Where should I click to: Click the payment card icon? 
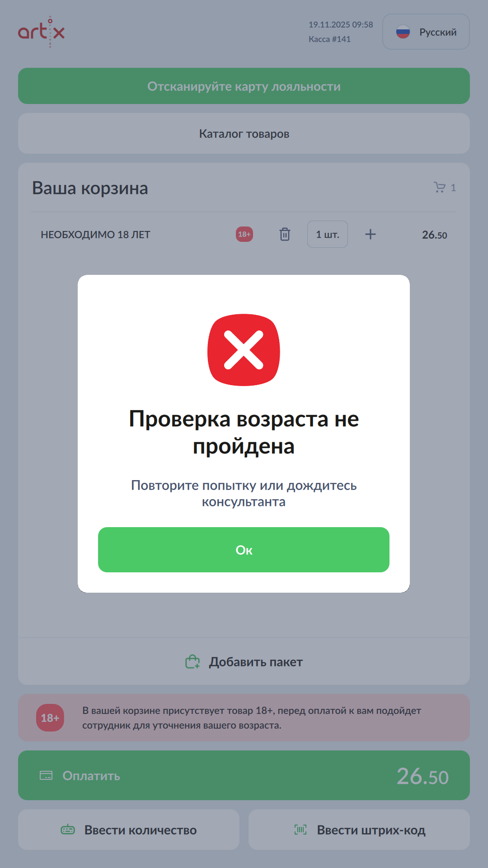coord(46,775)
